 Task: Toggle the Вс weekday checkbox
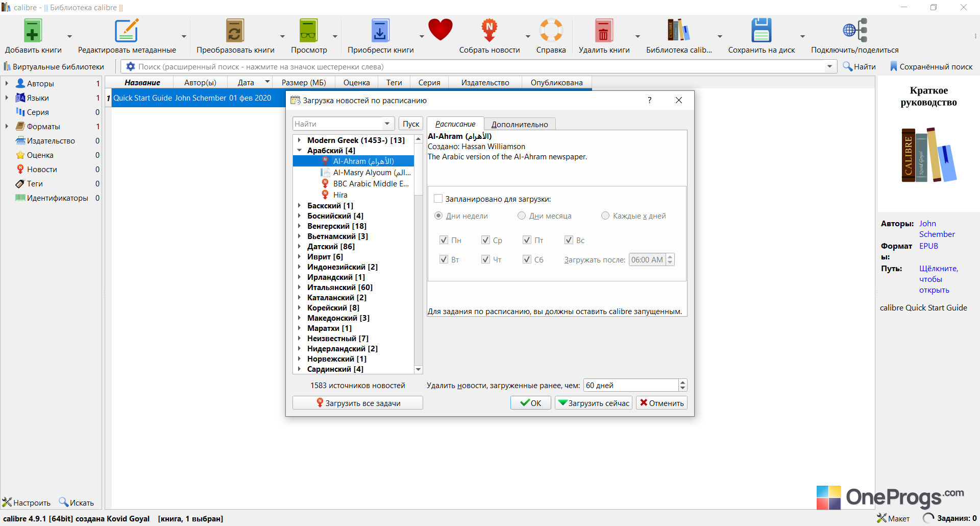pyautogui.click(x=569, y=240)
